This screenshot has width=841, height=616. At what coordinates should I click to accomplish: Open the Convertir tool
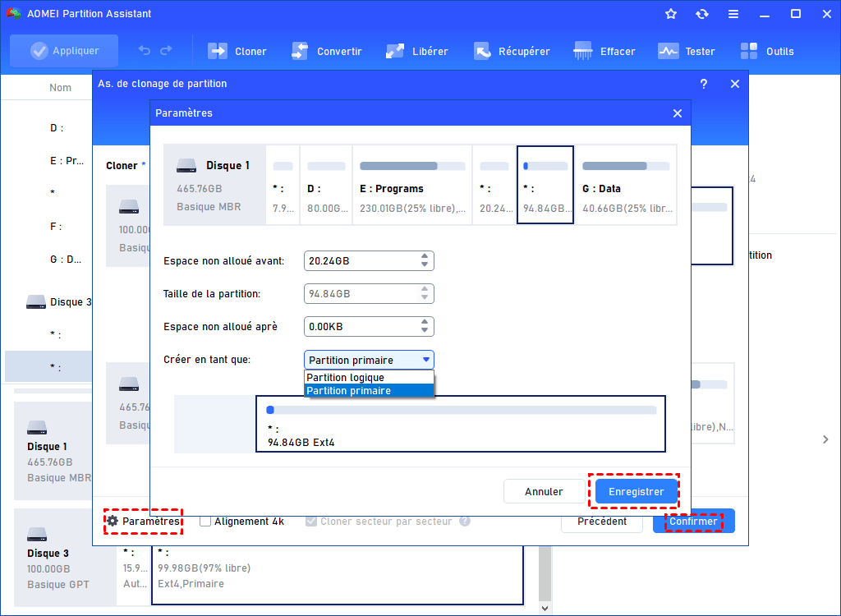click(x=326, y=51)
